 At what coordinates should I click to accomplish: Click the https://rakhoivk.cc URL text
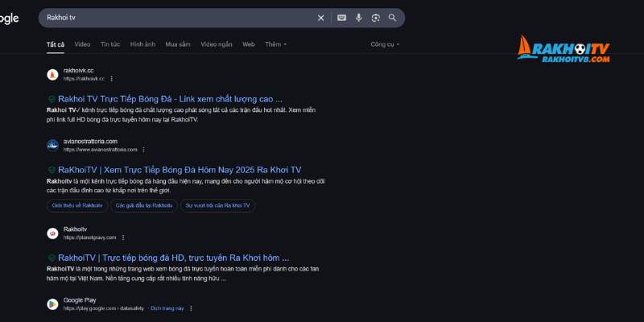click(84, 79)
